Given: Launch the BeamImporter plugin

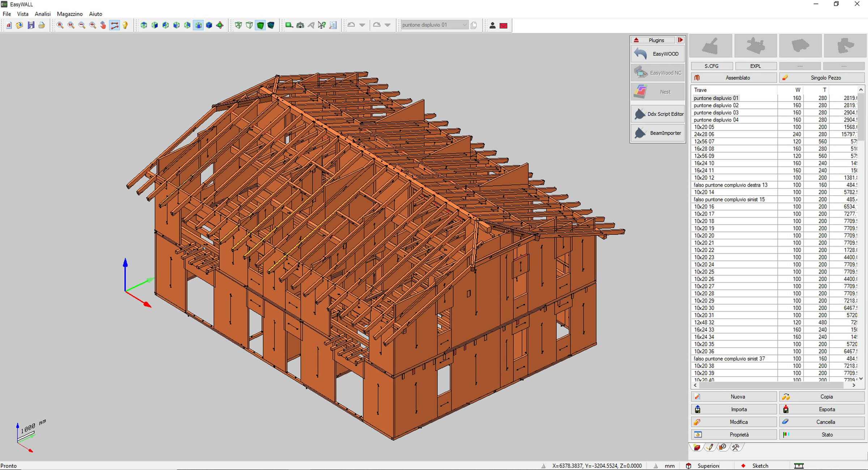Looking at the screenshot, I should tap(658, 133).
